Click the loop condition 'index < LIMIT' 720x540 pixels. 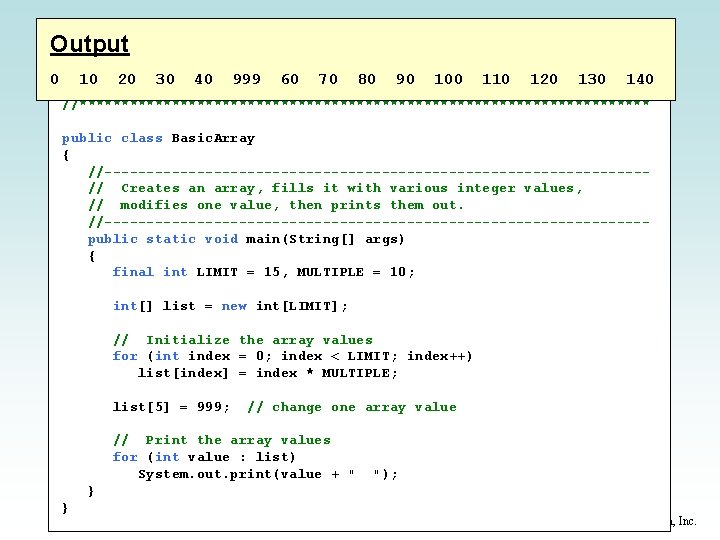click(x=335, y=356)
